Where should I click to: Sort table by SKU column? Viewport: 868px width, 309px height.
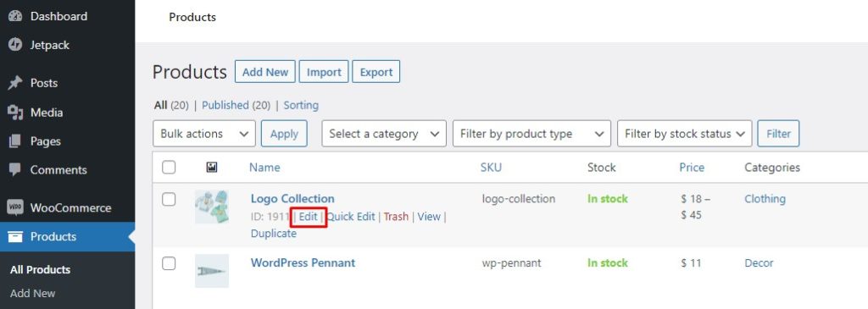[x=491, y=167]
